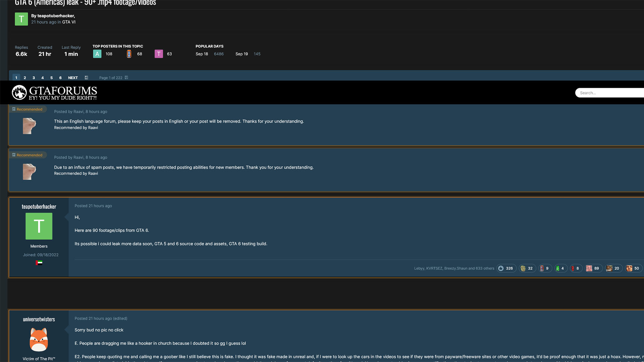Image resolution: width=644 pixels, height=362 pixels.
Task: Click Raavi's avatar in first recommended post
Action: tap(29, 126)
